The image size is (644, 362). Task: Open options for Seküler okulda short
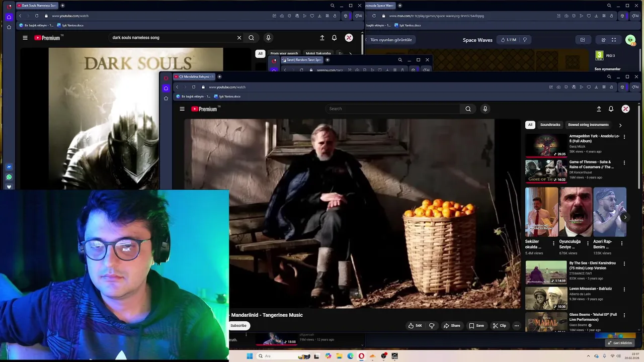tap(553, 243)
